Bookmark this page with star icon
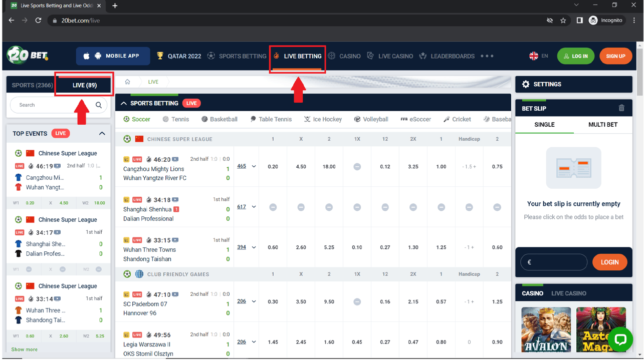 [x=563, y=21]
